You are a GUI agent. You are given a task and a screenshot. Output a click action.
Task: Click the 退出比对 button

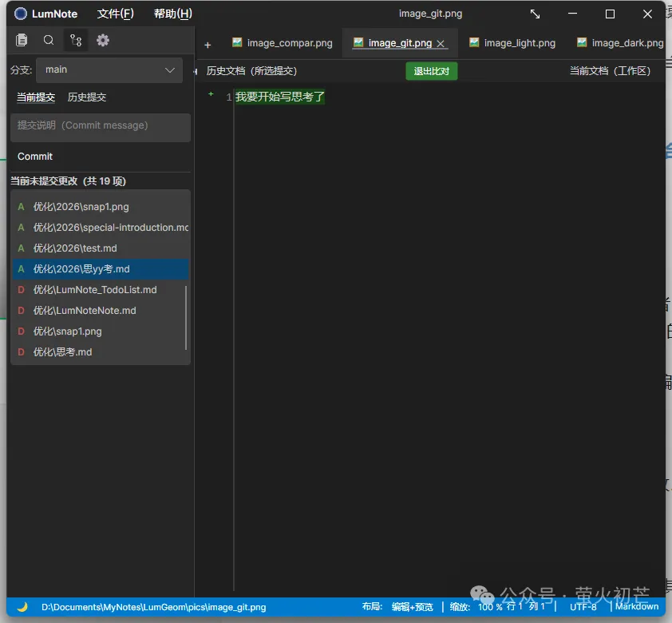tap(431, 71)
